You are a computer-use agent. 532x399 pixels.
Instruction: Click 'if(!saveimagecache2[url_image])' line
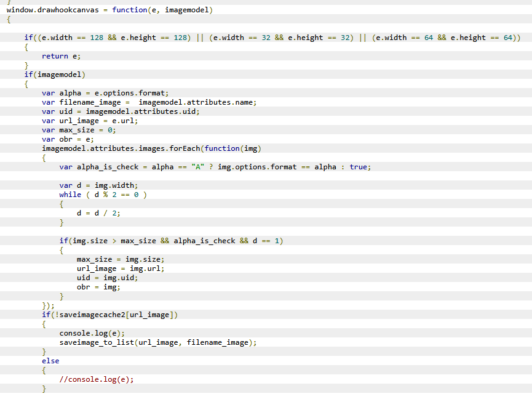[109, 315]
